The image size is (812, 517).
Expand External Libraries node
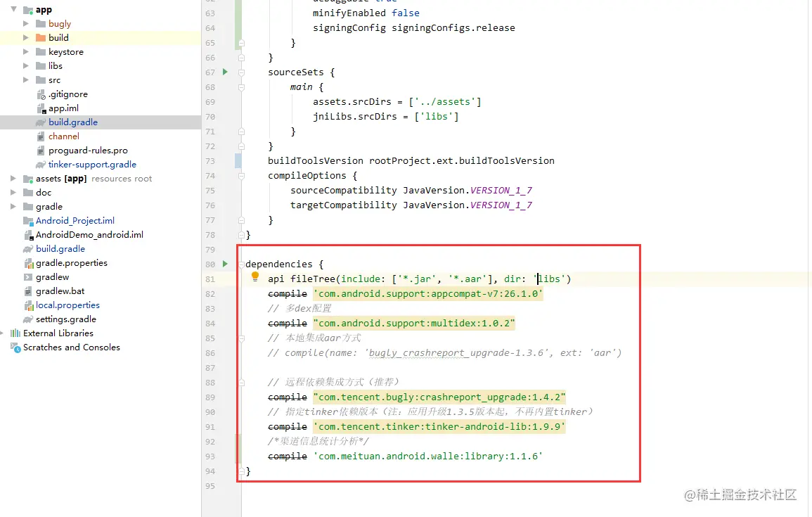click(2, 333)
